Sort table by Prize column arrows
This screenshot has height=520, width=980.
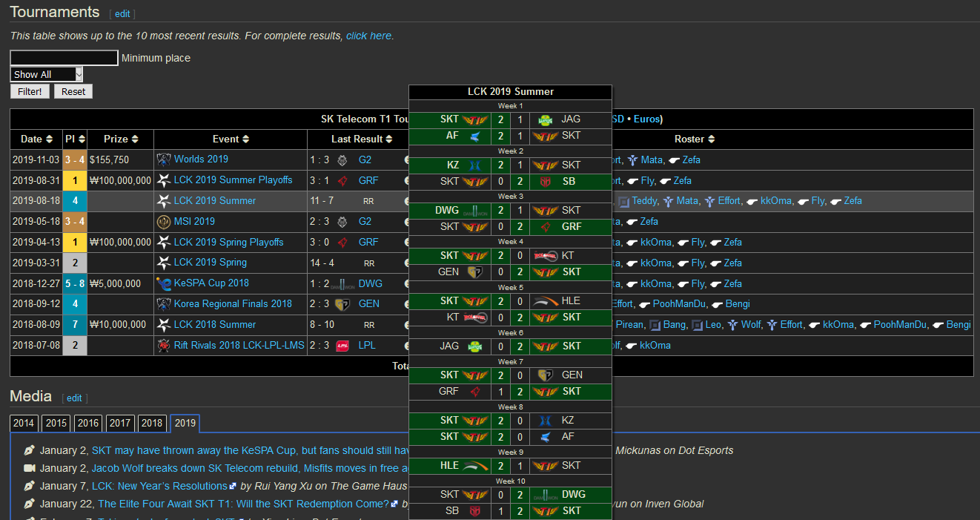(x=136, y=139)
